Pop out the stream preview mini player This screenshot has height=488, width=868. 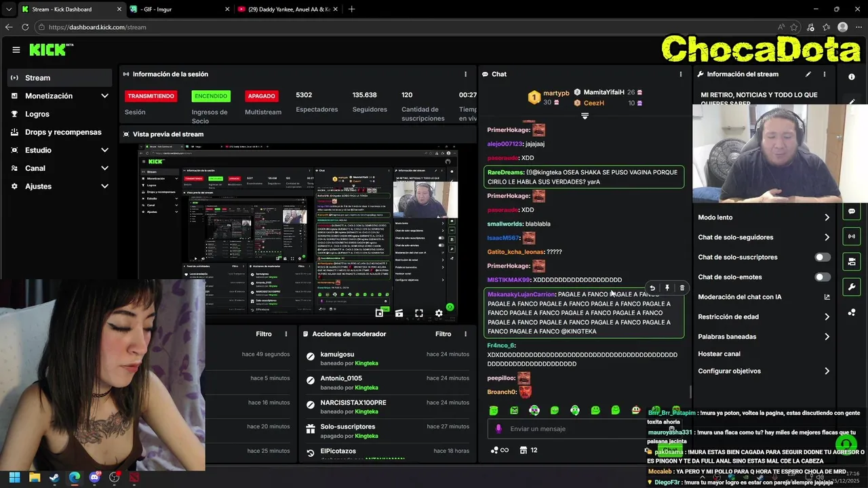(x=379, y=313)
